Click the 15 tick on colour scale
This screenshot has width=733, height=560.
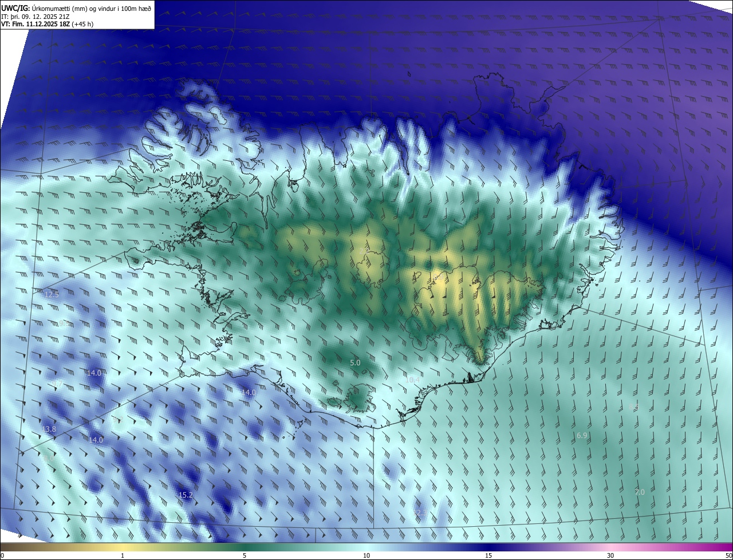coord(488,555)
